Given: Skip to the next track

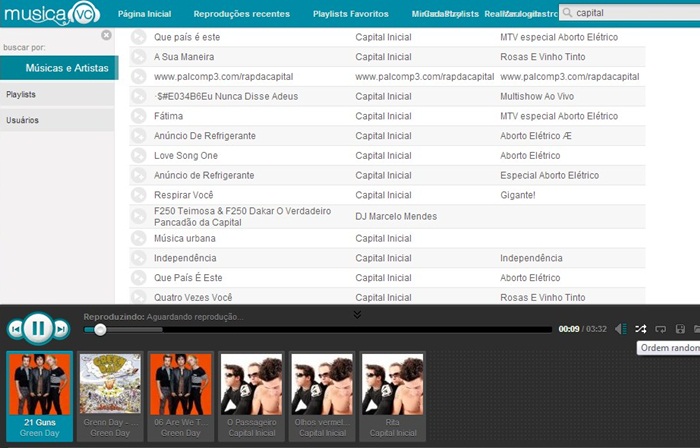Looking at the screenshot, I should coord(62,329).
